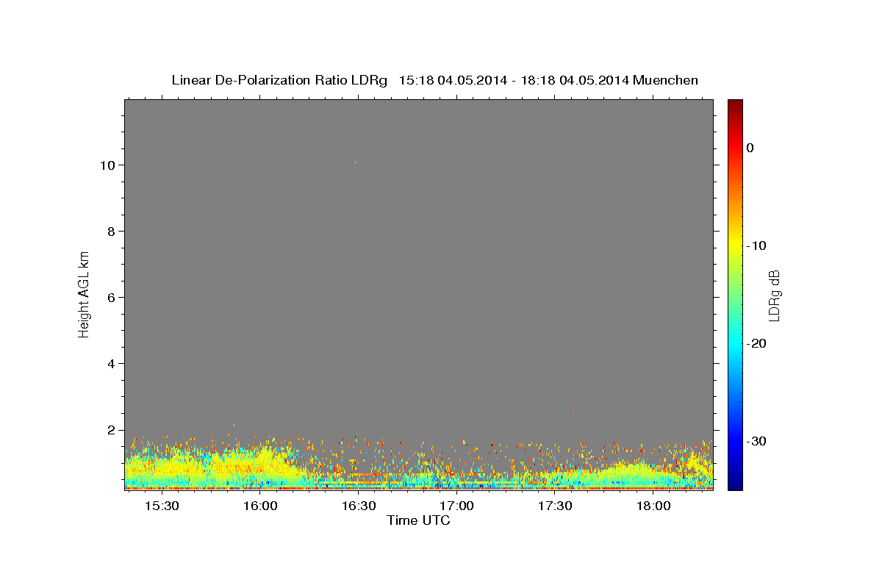The height and width of the screenshot is (588, 882).
Task: Click the colorbar value -10
Action: [756, 245]
